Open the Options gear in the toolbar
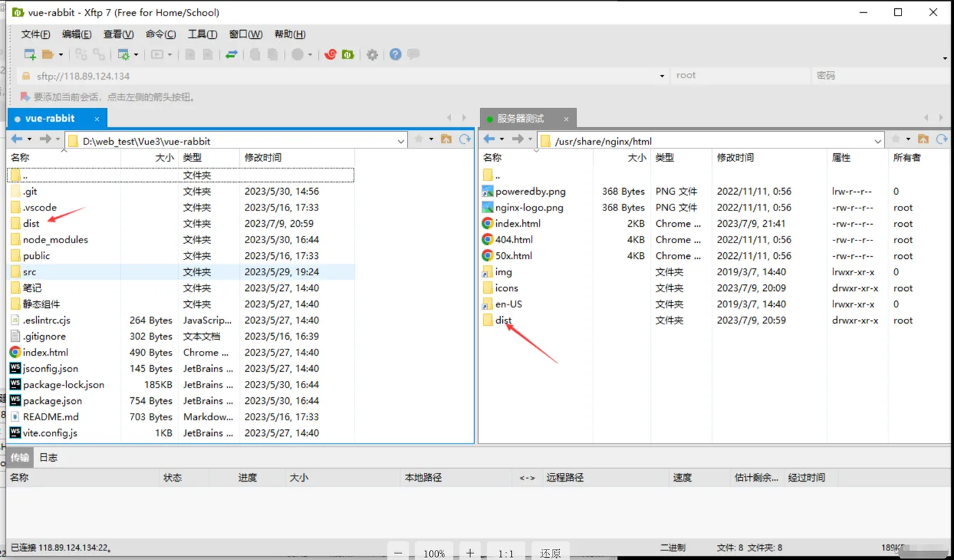The image size is (954, 560). click(372, 55)
